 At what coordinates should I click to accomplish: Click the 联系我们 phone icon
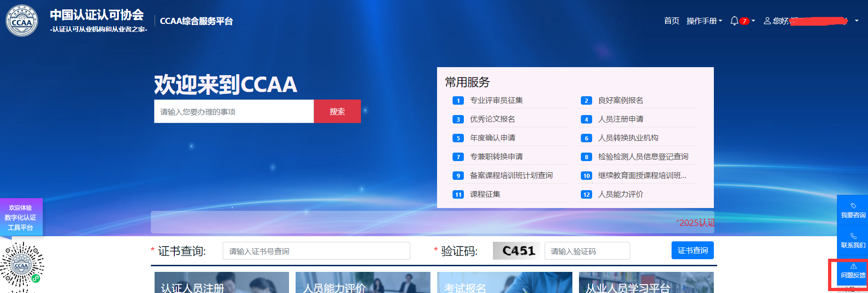coord(853,236)
